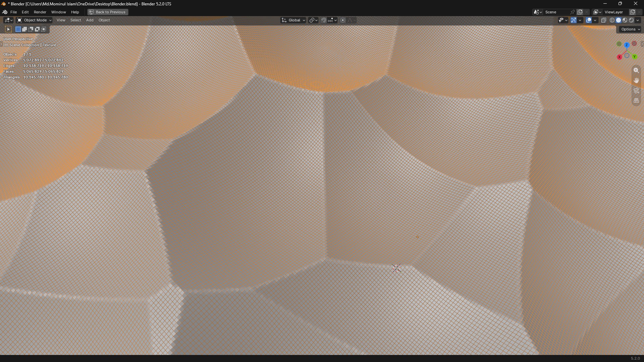
Task: Open the Window menu
Action: (x=58, y=12)
